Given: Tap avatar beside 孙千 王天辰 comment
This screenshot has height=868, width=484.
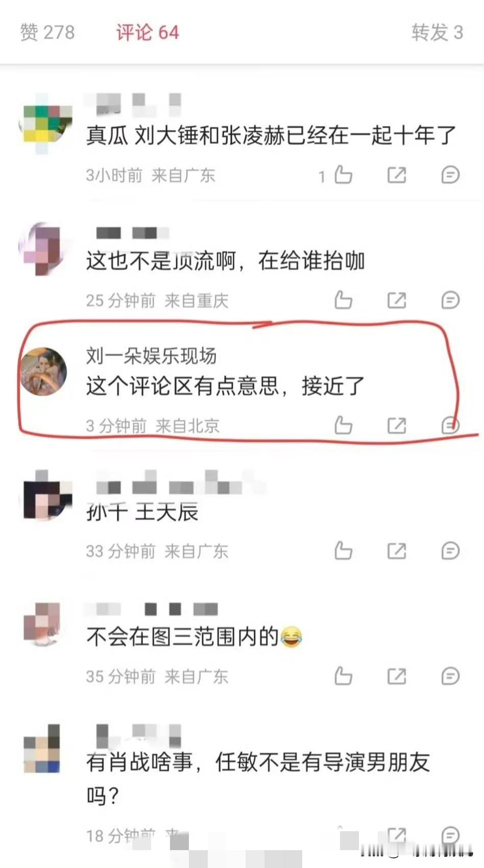Looking at the screenshot, I should (x=45, y=496).
